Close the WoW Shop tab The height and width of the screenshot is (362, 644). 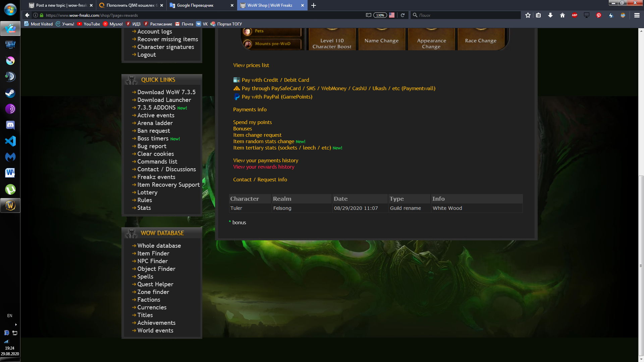(303, 5)
